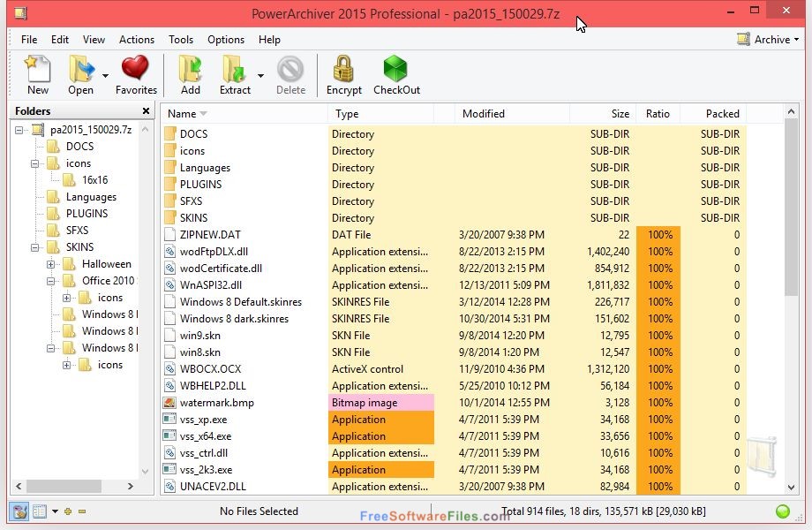812x530 pixels.
Task: Click the UNACEV2.DLL file icon
Action: [x=169, y=487]
